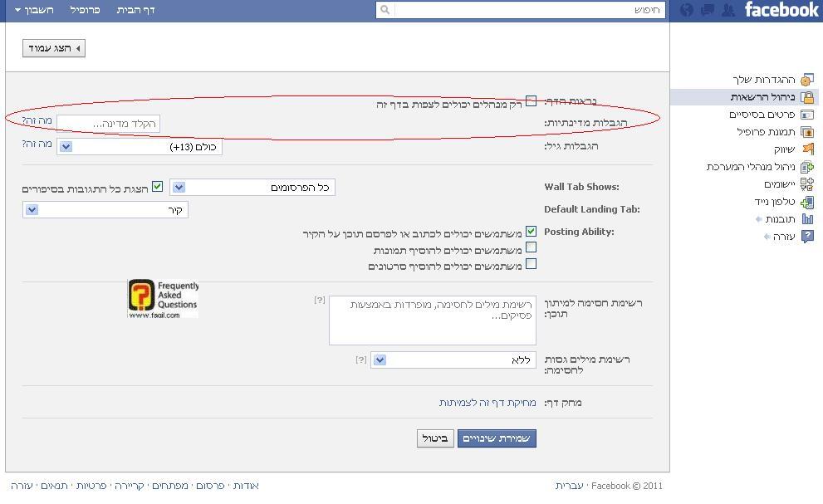
Task: Open the messages icon in Facebook header
Action: tap(708, 10)
